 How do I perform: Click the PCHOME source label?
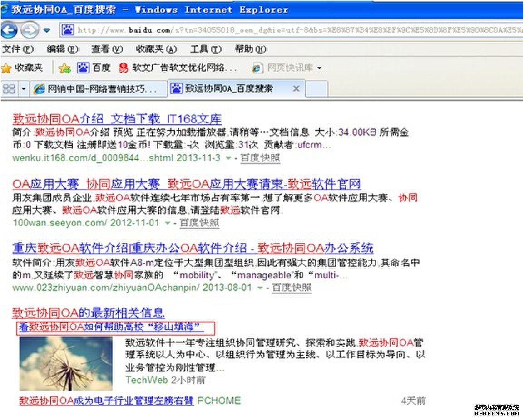(219, 400)
